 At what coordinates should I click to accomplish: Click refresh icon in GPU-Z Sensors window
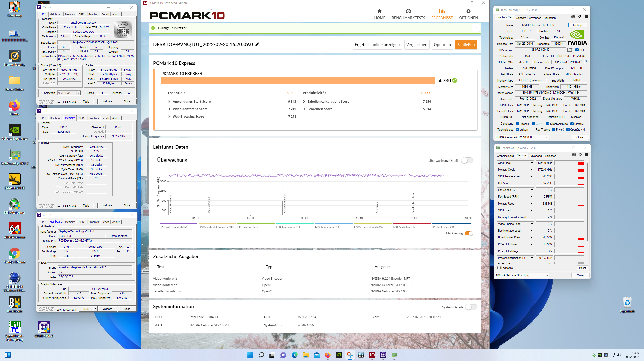(580, 155)
